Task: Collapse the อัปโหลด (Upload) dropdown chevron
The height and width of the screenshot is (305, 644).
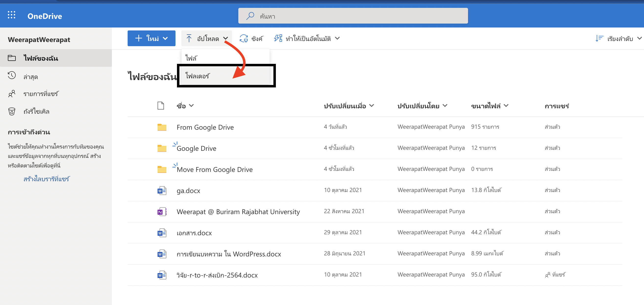Action: coord(226,39)
